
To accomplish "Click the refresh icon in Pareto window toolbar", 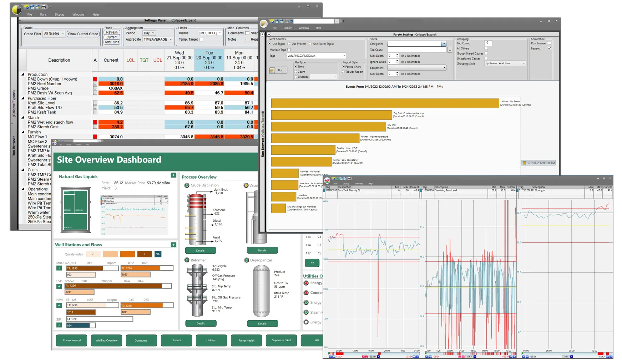I will tap(291, 21).
